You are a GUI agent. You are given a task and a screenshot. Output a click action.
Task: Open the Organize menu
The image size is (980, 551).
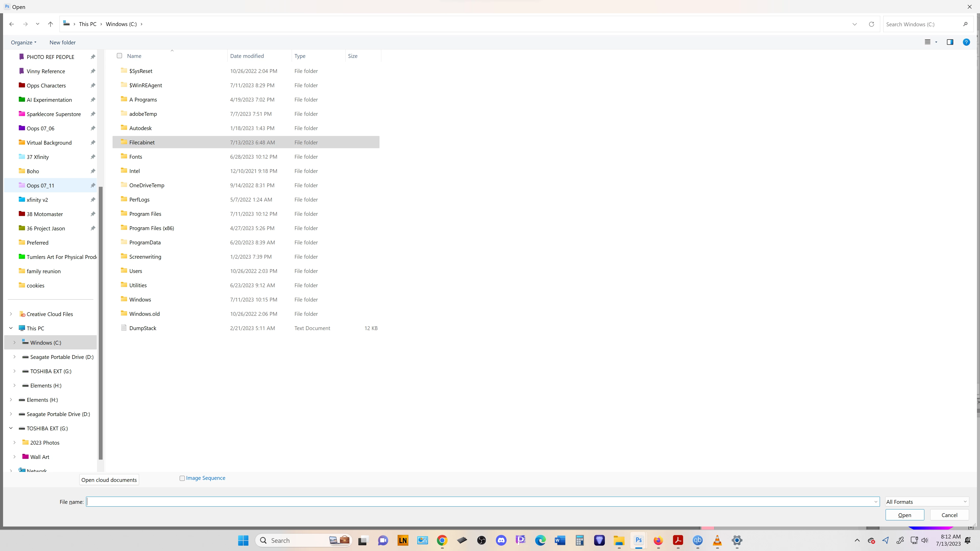tap(23, 42)
